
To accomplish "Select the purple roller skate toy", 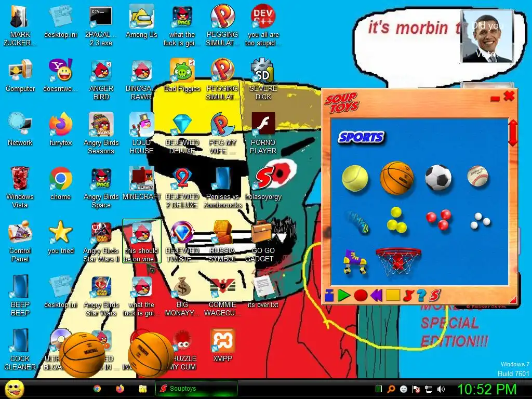I will (x=355, y=262).
